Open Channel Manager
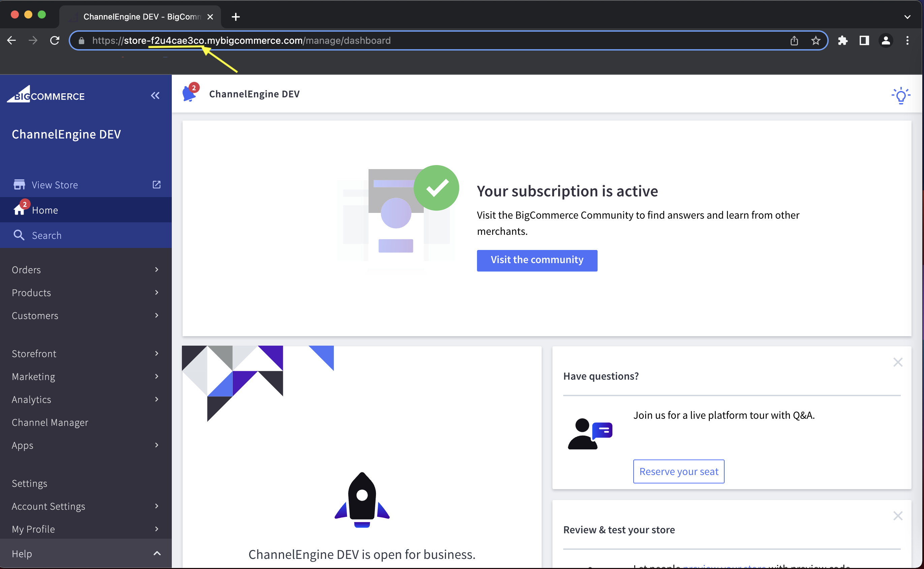Viewport: 924px width, 569px height. pyautogui.click(x=50, y=422)
